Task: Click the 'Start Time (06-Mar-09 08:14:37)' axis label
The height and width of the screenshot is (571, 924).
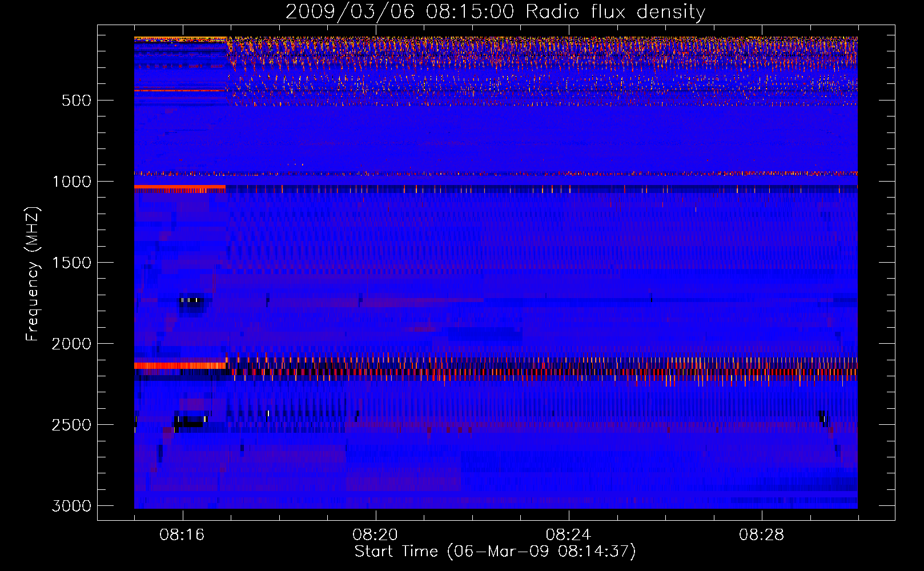Action: pyautogui.click(x=495, y=552)
